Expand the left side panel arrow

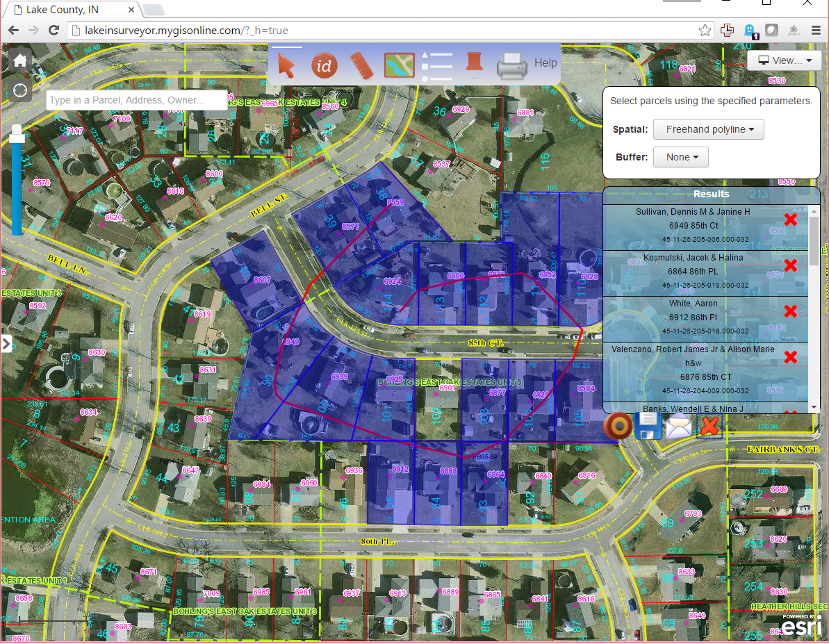[6, 344]
